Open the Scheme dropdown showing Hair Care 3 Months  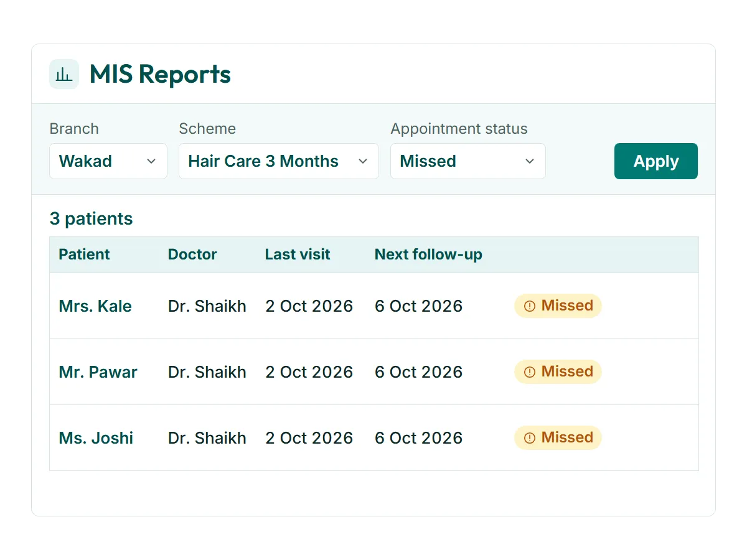tap(279, 161)
